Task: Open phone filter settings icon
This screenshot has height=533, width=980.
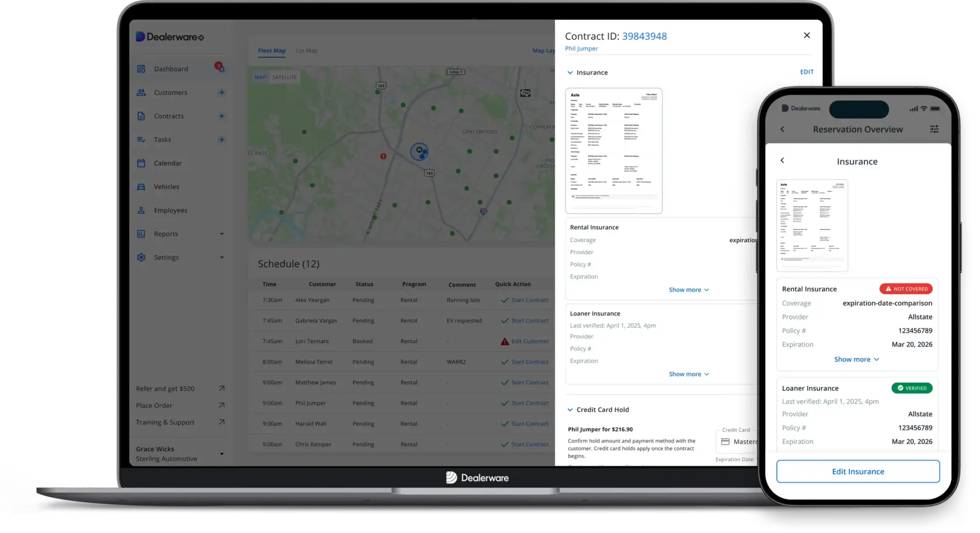Action: pyautogui.click(x=934, y=129)
